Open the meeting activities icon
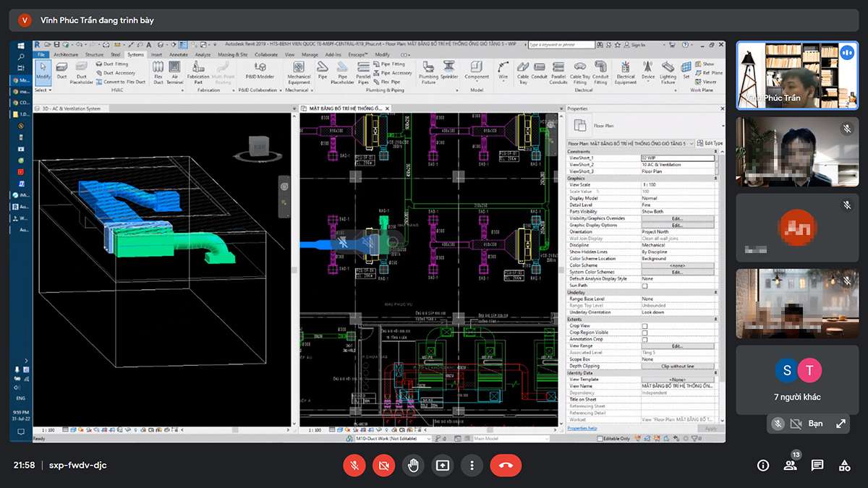 click(x=844, y=465)
